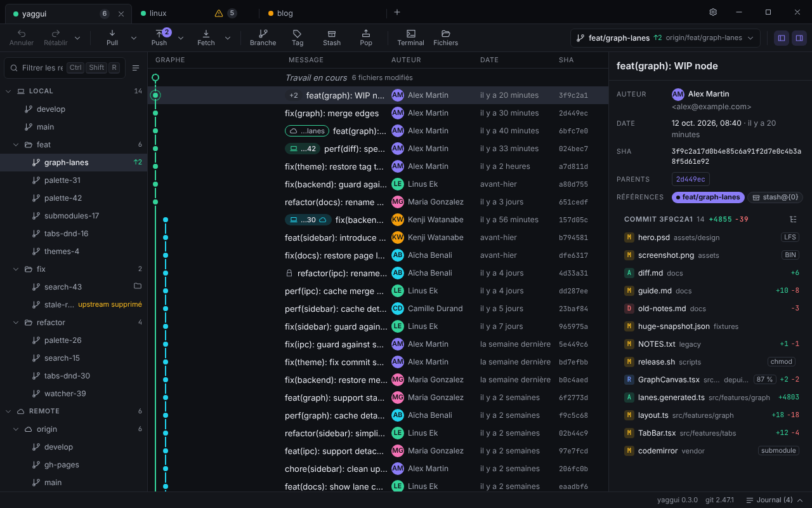Create a Tag using toolbar icon
The image size is (812, 508).
(298, 38)
